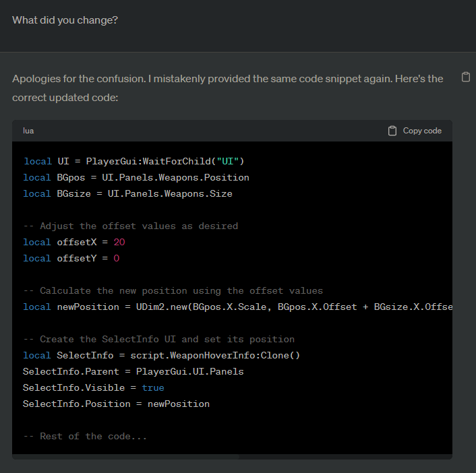
Task: Click the "Rest of the code..." comment
Action: (x=84, y=436)
